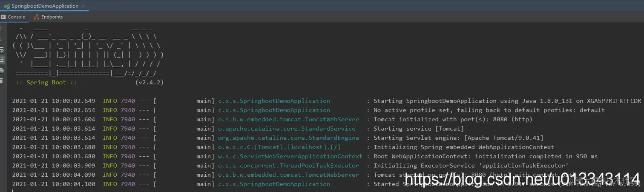Viewport: 644px width, 192px height.
Task: Click 'Root WebApplicationContext: initialization completed' message
Action: click(x=486, y=156)
